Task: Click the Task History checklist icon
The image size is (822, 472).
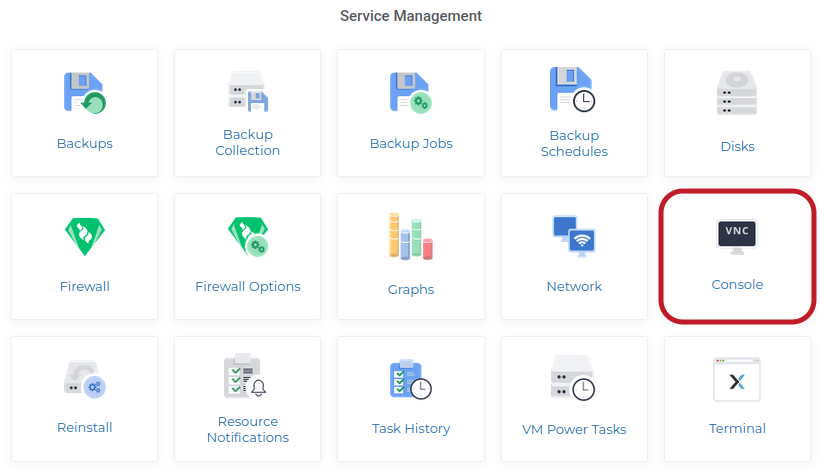Action: tap(410, 380)
